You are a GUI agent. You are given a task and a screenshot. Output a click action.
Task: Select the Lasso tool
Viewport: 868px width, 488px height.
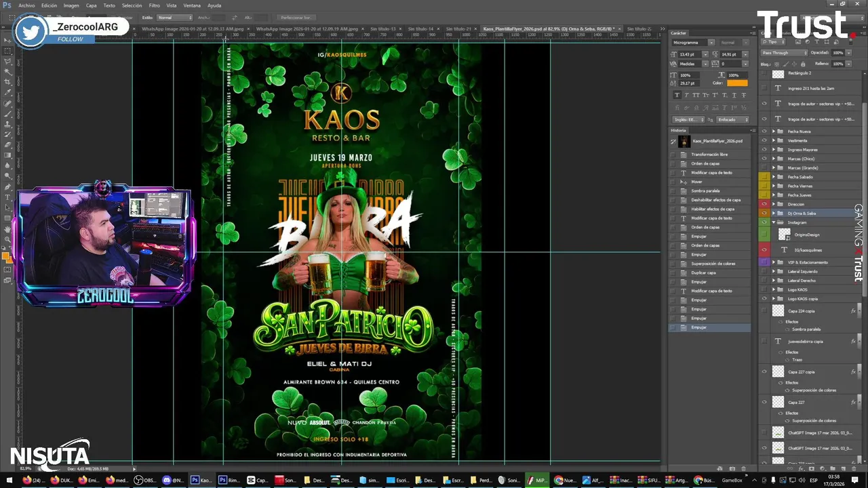click(x=7, y=61)
